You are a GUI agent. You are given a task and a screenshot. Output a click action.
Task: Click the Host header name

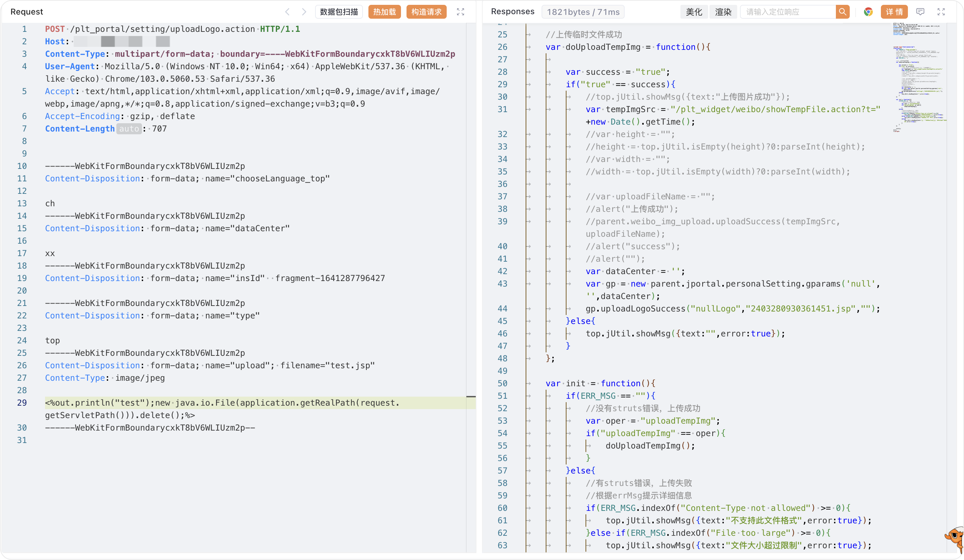click(x=55, y=41)
